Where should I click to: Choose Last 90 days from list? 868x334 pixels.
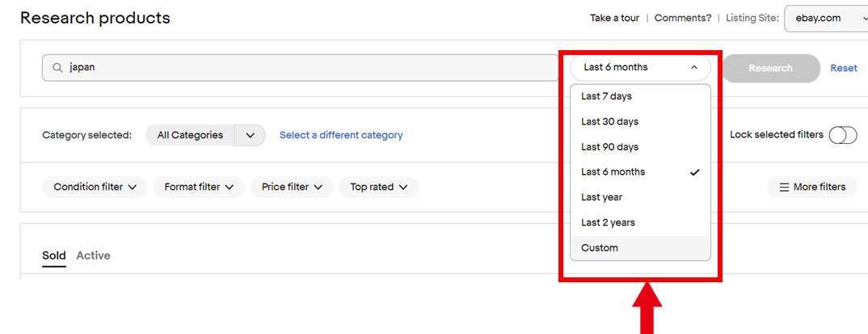[609, 147]
